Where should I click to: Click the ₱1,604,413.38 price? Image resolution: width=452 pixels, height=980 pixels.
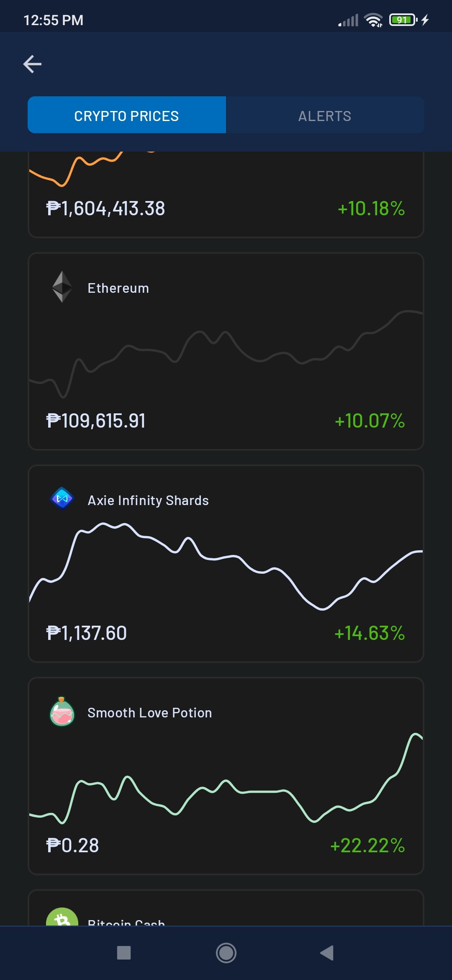[105, 209]
